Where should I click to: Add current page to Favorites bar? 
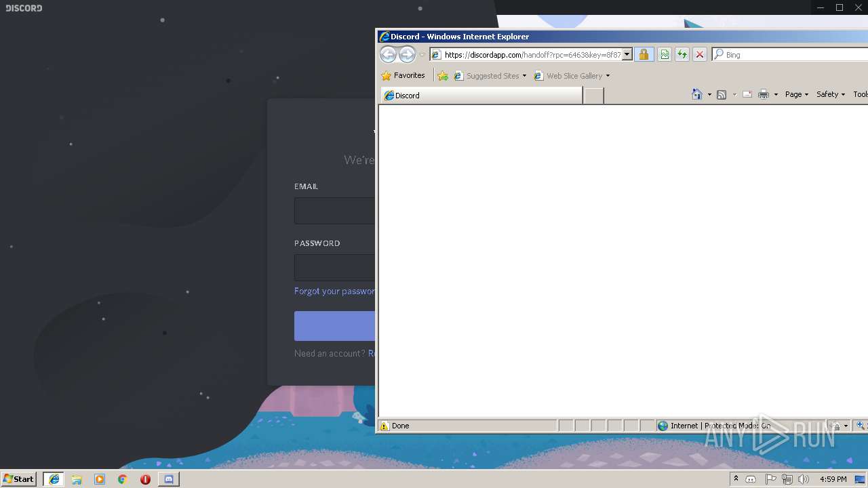tap(443, 76)
